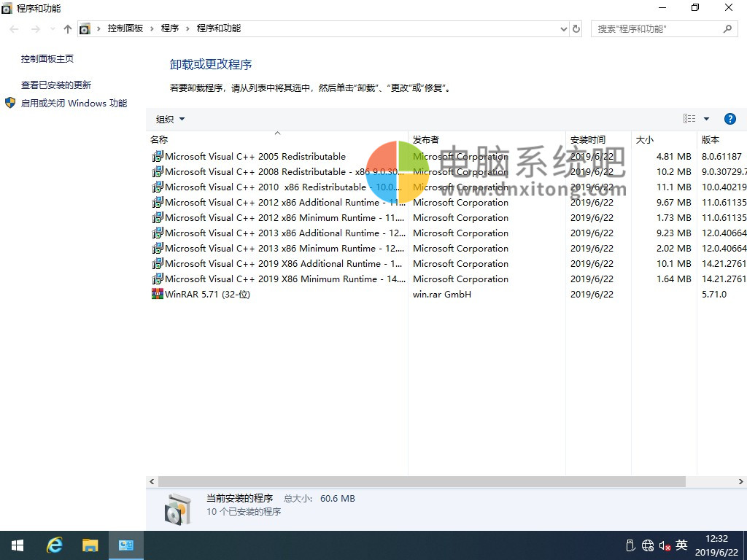The height and width of the screenshot is (560, 747).
Task: Open 查看已安装的更新 link
Action: pyautogui.click(x=56, y=85)
